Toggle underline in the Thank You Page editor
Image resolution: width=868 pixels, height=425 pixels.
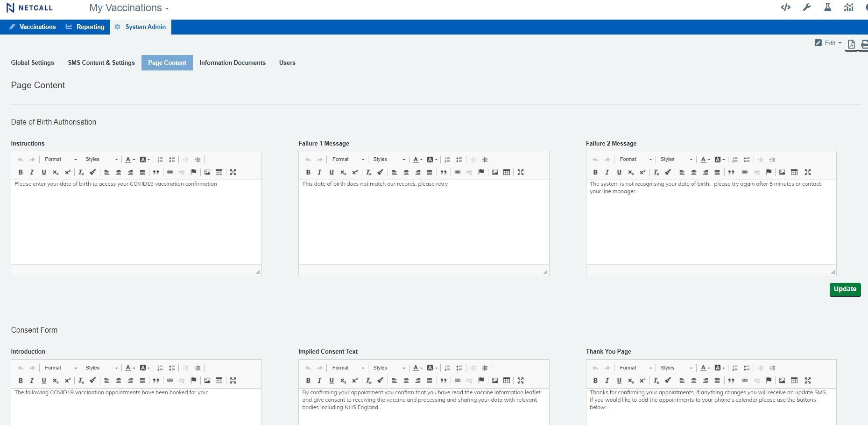point(619,381)
